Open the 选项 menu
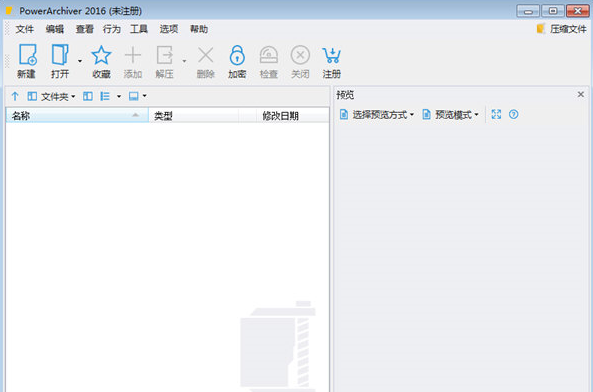The image size is (593, 392). click(x=169, y=29)
